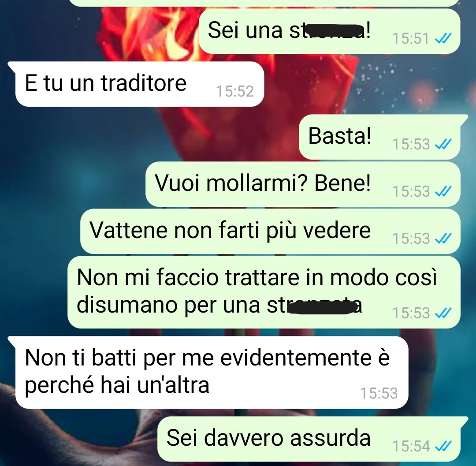476x466 pixels.
Task: Tap the 'Non mi faccio trattare' message
Action: [x=264, y=292]
